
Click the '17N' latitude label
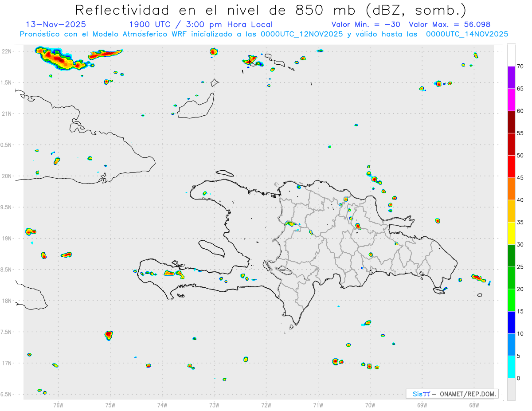tap(7, 363)
